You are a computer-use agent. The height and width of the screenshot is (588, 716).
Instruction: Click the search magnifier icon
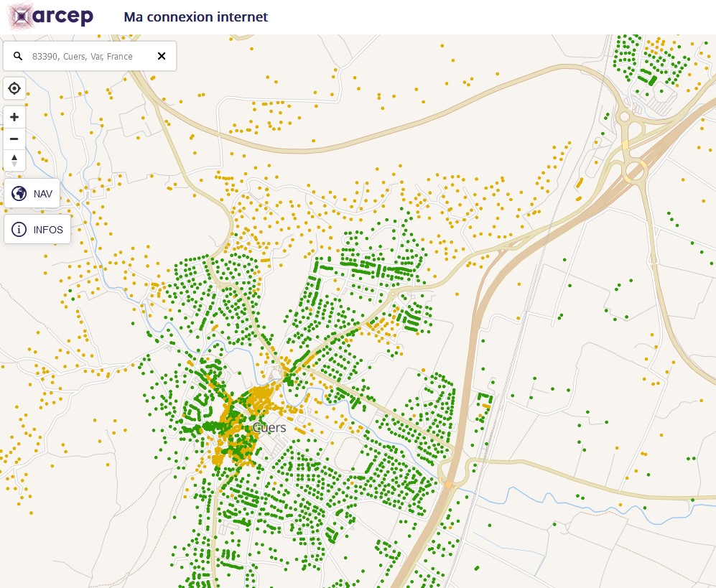point(18,56)
